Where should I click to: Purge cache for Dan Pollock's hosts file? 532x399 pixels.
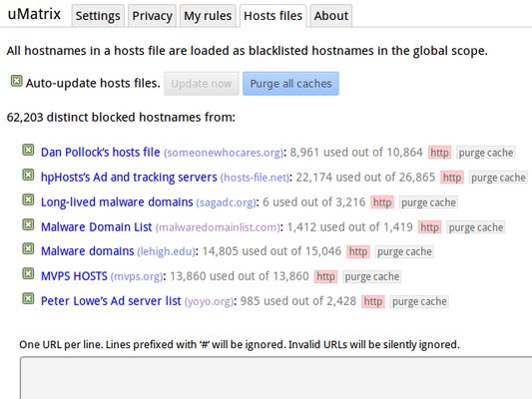coord(486,153)
